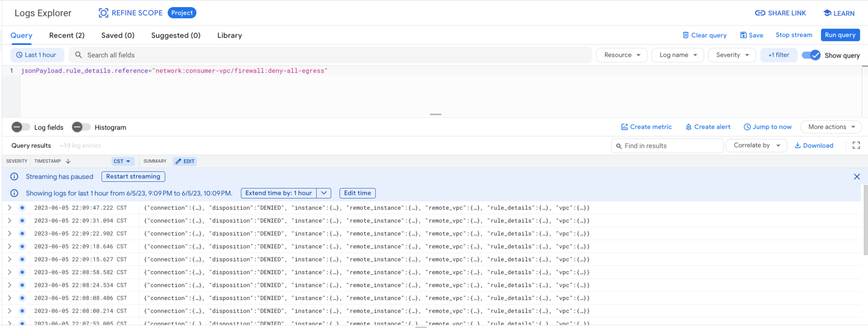Switch to the Recent (2) tab
Image resolution: width=868 pixels, height=328 pixels.
click(x=67, y=36)
